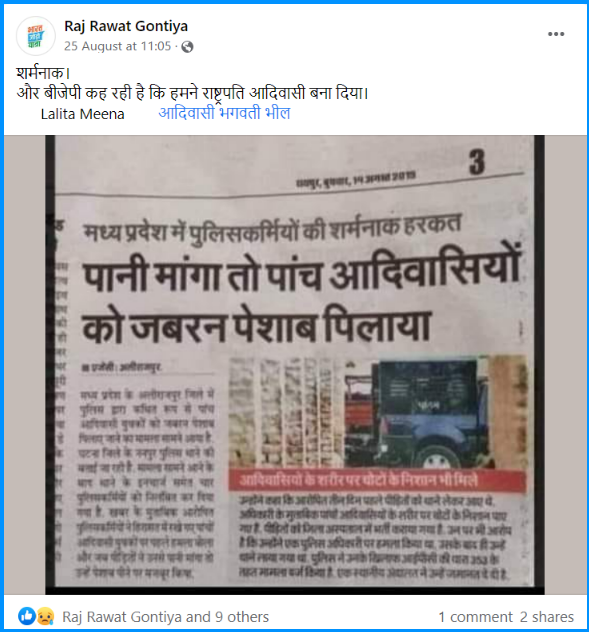Open tagged profile Lalita Meena
Image resolution: width=589 pixels, height=632 pixels.
pyautogui.click(x=82, y=114)
